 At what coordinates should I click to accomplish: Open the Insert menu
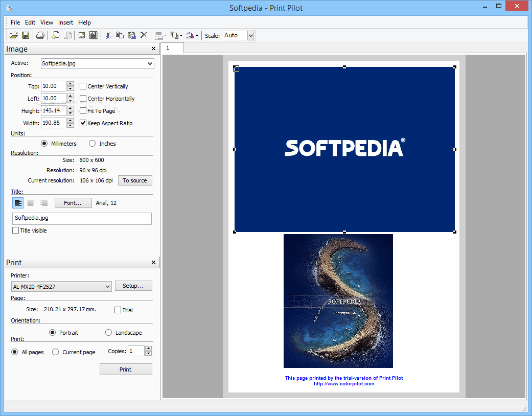65,22
